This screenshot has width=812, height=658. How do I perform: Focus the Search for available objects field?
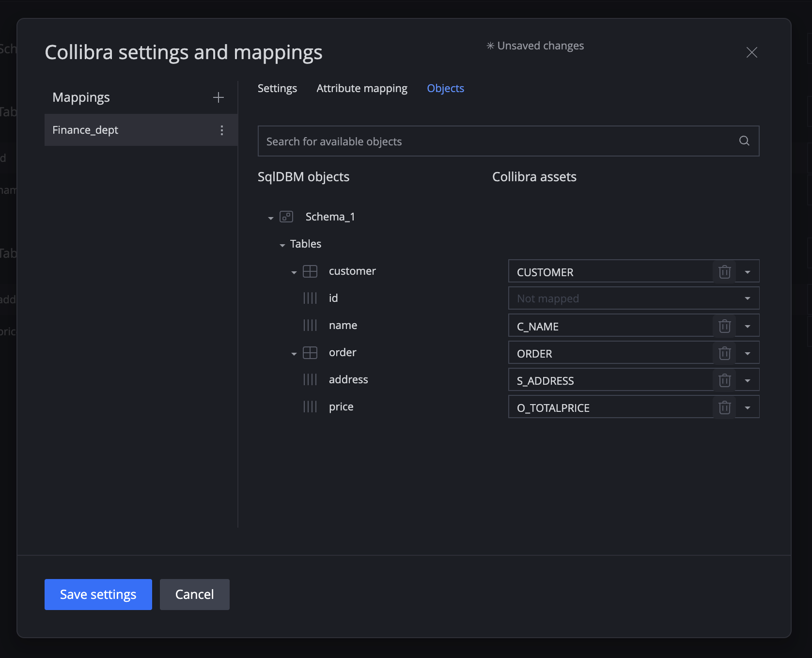click(508, 141)
